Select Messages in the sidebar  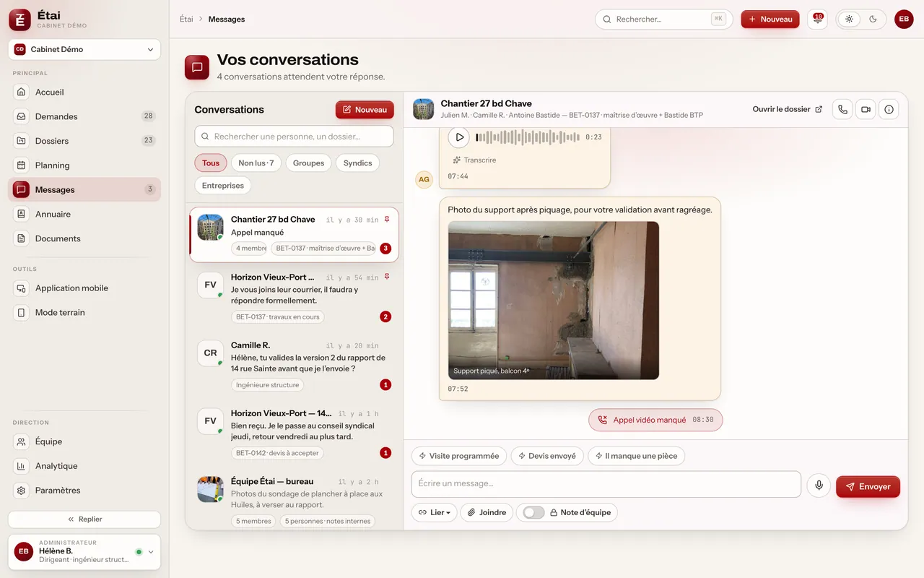pos(84,189)
